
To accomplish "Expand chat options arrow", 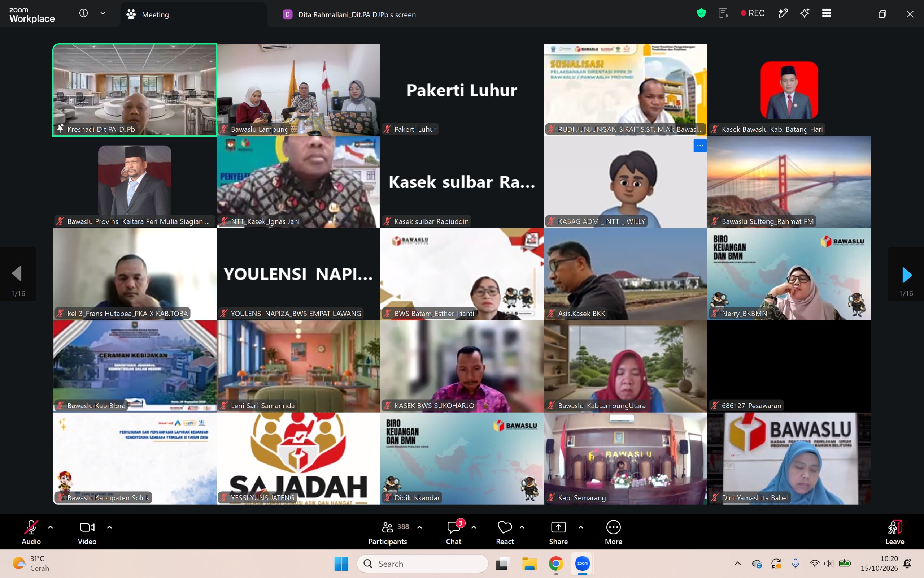I will pyautogui.click(x=474, y=527).
